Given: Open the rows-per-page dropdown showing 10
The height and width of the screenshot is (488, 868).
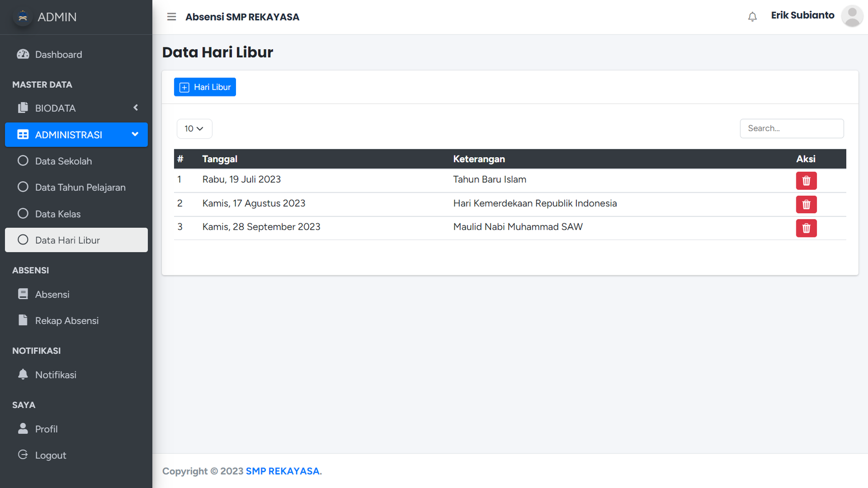Looking at the screenshot, I should 194,129.
